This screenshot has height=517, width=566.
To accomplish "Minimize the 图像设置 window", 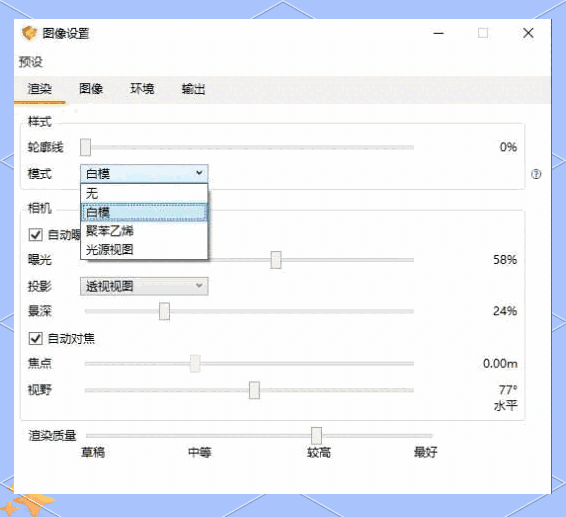I will (x=439, y=33).
